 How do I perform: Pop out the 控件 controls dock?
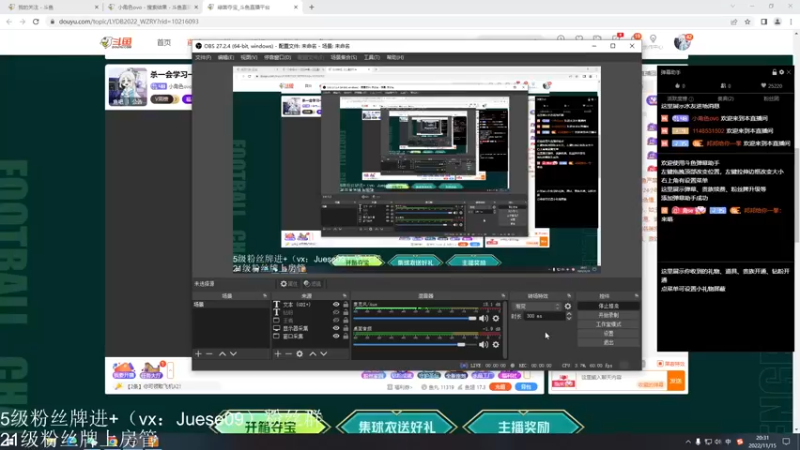pos(636,296)
